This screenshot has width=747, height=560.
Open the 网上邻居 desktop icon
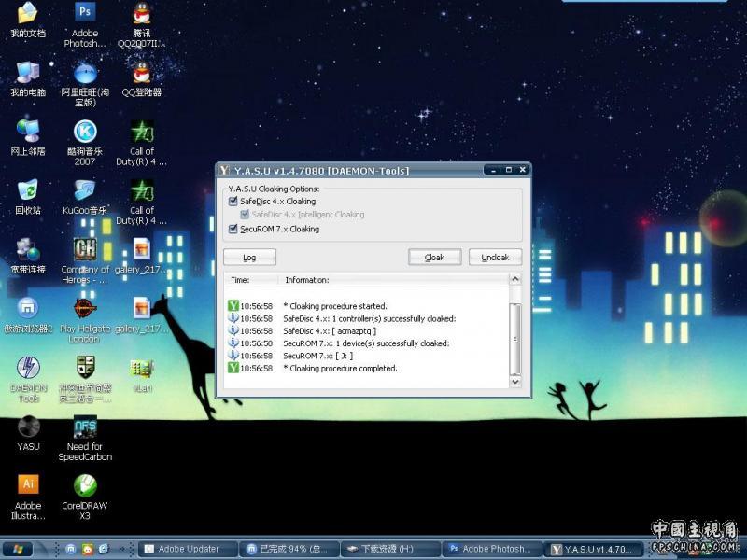28,131
